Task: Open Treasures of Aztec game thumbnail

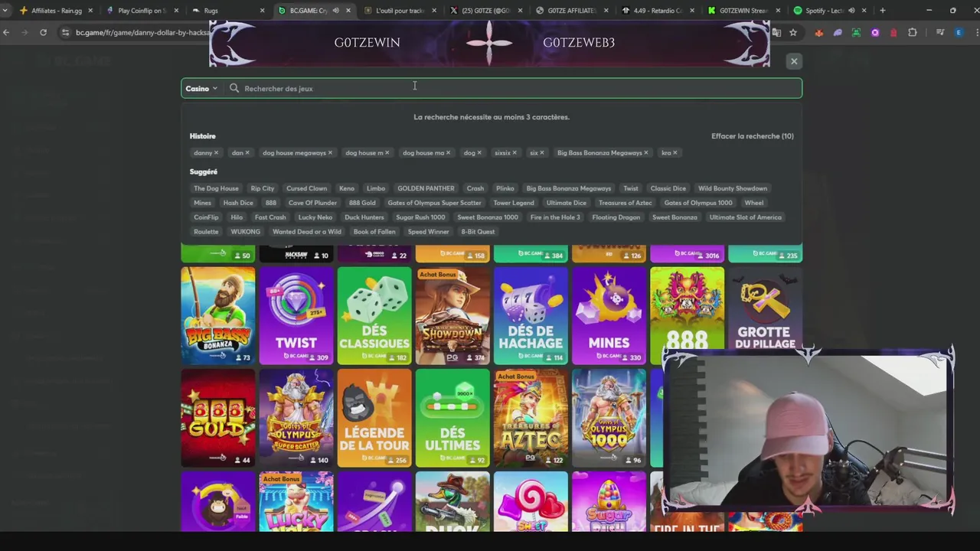Action: click(x=531, y=418)
